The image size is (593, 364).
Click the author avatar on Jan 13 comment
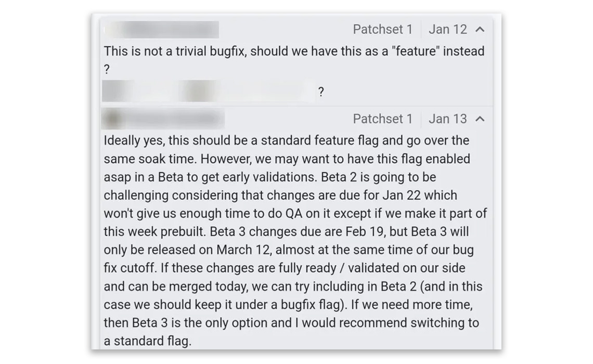pos(112,119)
